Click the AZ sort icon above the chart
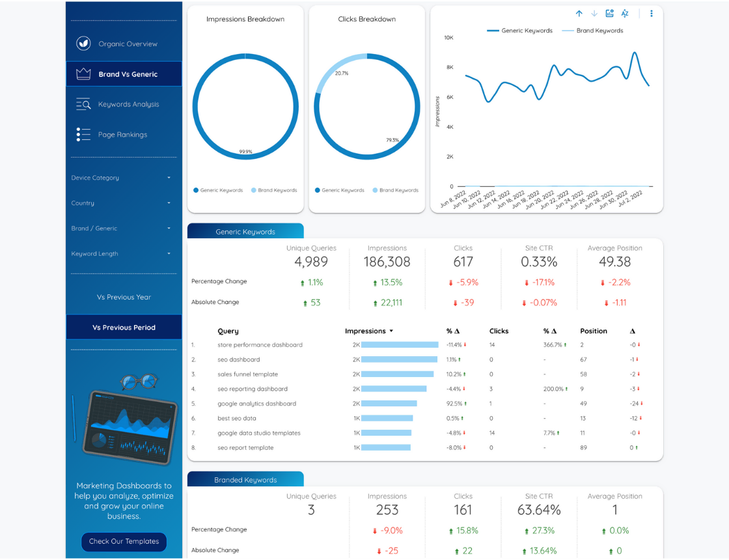Viewport: 729px width, 560px height. pyautogui.click(x=625, y=13)
